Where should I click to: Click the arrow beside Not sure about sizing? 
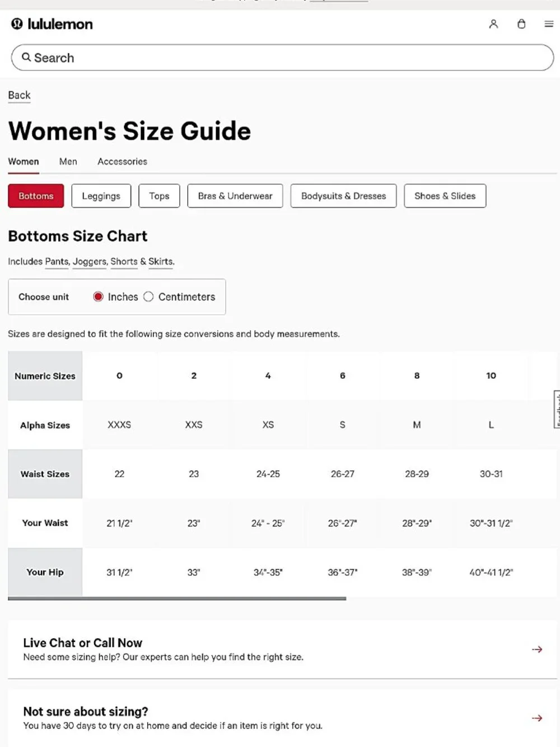tap(537, 718)
